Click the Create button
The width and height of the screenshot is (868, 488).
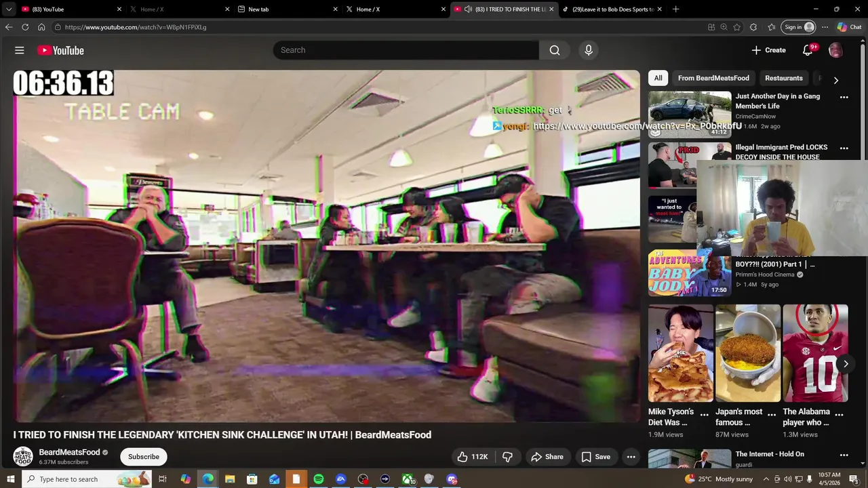tap(768, 50)
